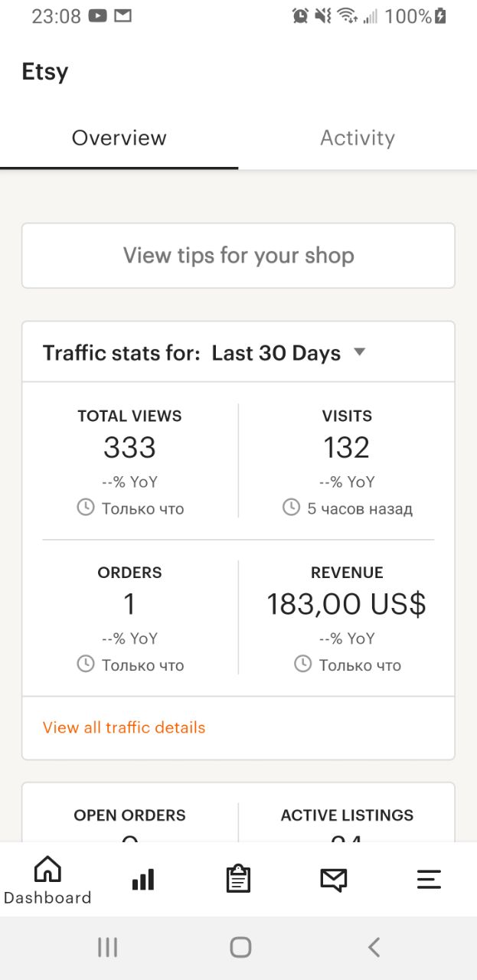This screenshot has height=980, width=477.
Task: Tap the clock icon under Orders
Action: pos(86,665)
